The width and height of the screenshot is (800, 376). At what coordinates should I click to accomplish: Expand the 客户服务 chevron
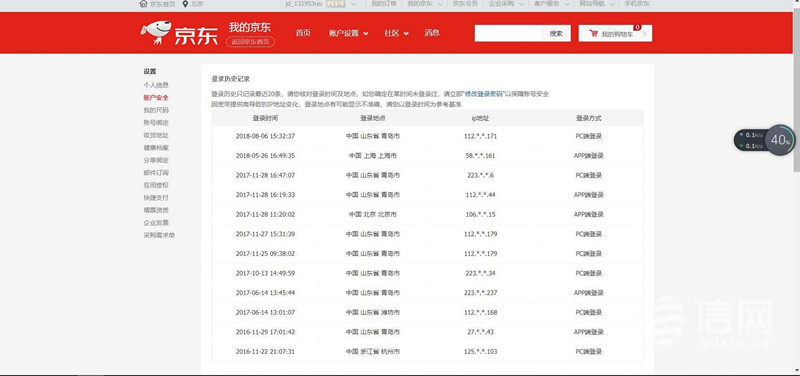point(566,4)
